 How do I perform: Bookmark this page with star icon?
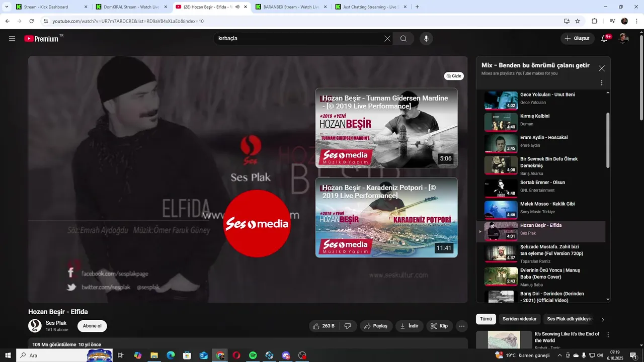tap(578, 21)
